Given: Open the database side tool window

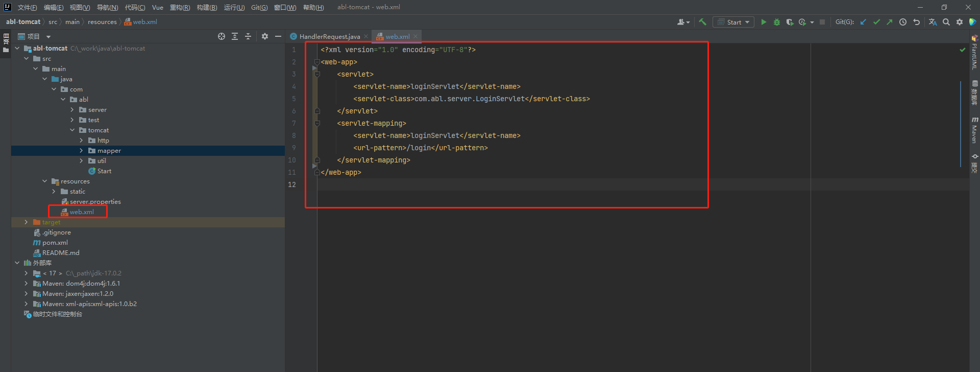Looking at the screenshot, I should click(974, 92).
